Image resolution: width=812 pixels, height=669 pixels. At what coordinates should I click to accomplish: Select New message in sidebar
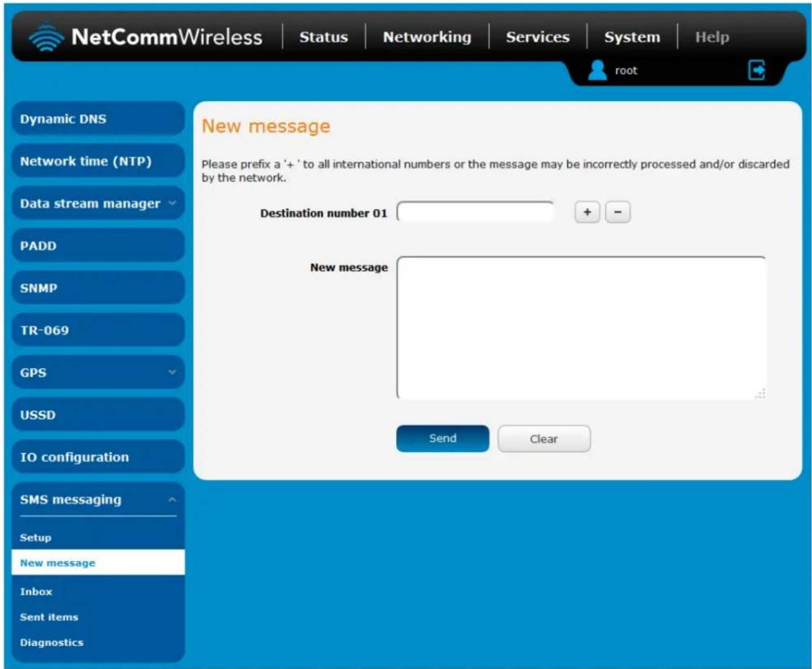[98, 563]
